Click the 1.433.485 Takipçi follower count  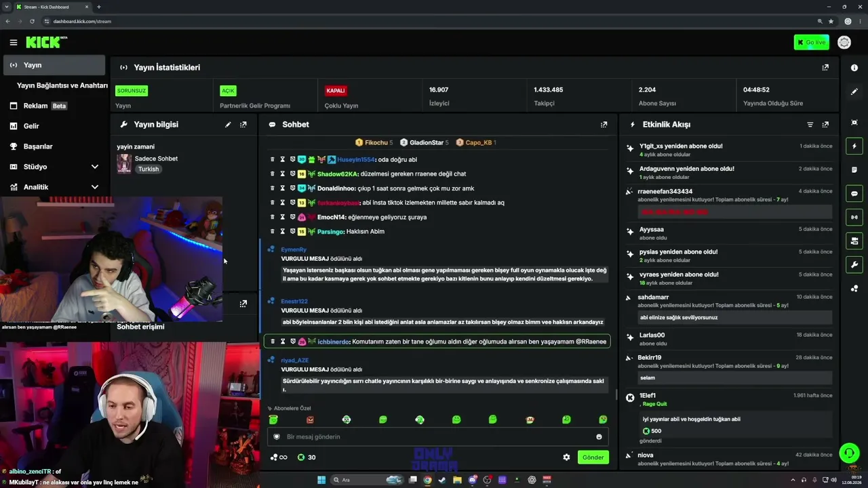549,90
